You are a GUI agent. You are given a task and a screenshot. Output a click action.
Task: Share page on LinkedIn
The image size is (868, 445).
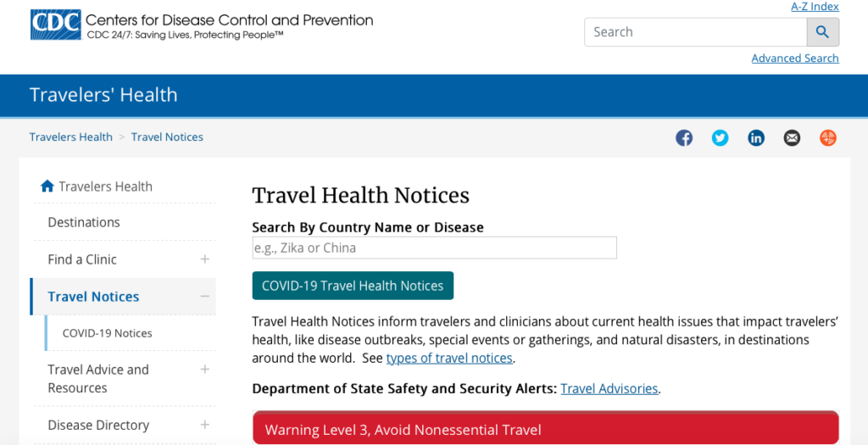click(756, 138)
